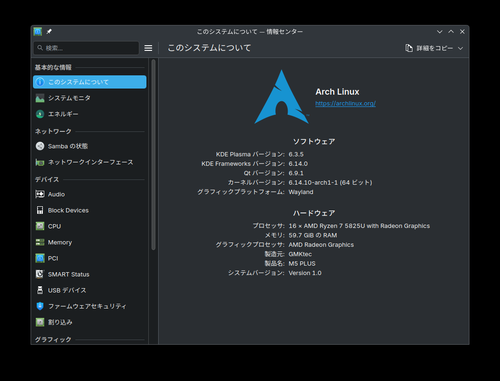The width and height of the screenshot is (500, 381).
Task: Click the Arch Linux heading text
Action: (337, 92)
